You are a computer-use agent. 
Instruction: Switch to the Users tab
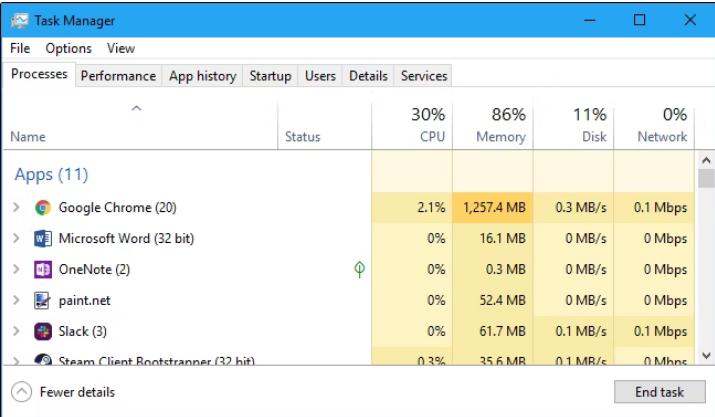[x=320, y=76]
